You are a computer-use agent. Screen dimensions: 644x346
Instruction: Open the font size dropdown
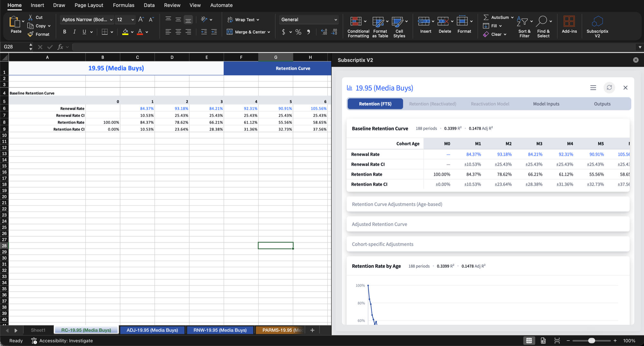[133, 20]
